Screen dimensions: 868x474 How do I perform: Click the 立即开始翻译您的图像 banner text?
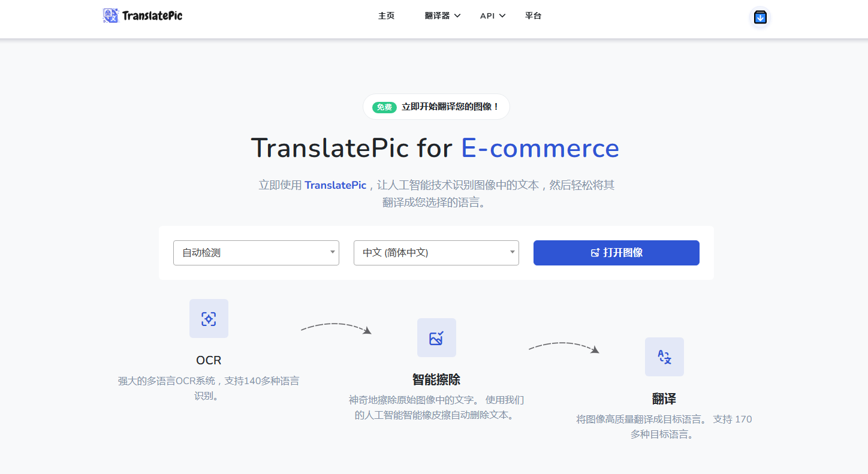click(450, 107)
